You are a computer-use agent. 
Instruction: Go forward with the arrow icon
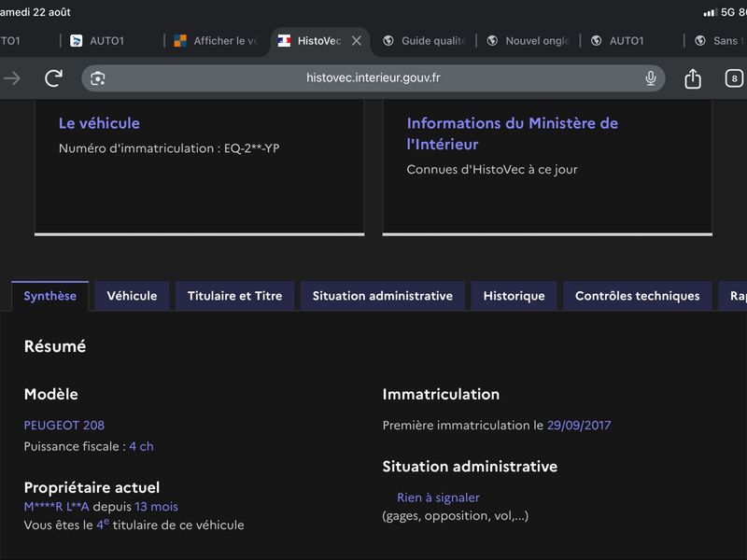tap(12, 78)
